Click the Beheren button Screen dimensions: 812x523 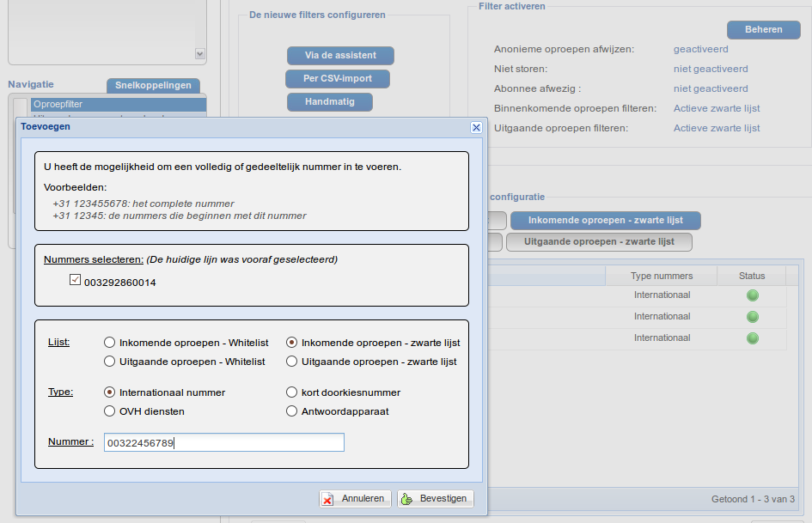click(x=763, y=30)
